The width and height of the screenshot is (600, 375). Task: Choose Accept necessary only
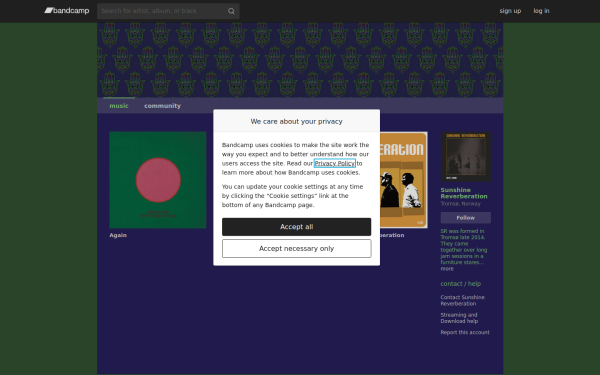(x=297, y=249)
